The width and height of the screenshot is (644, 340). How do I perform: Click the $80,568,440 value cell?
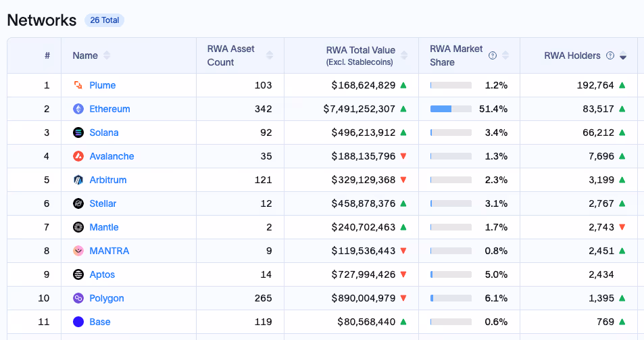(366, 322)
